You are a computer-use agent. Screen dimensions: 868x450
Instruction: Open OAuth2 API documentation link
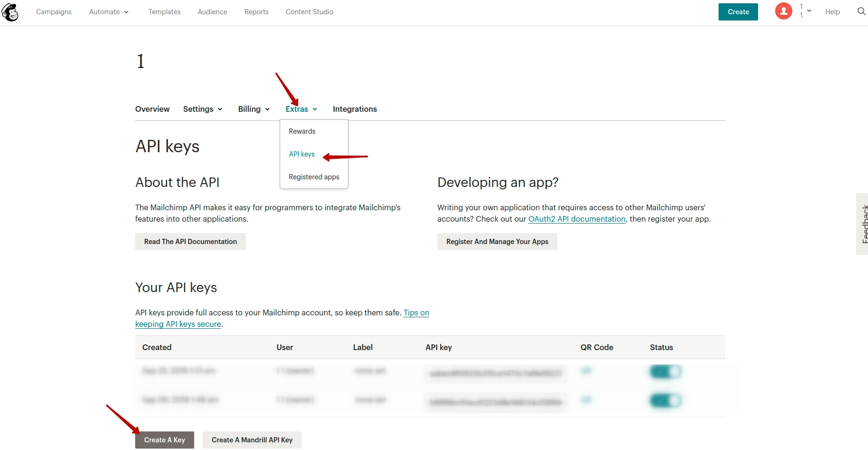coord(577,219)
